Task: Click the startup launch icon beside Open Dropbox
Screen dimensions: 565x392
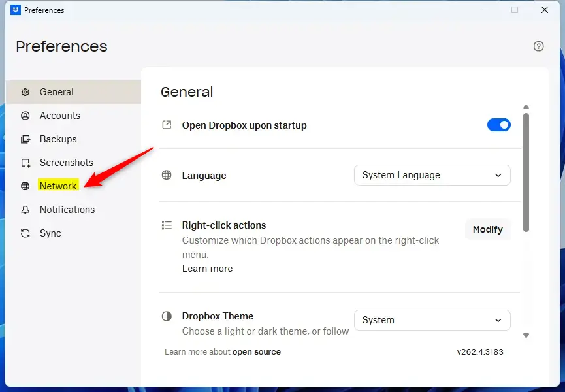Action: click(x=167, y=125)
